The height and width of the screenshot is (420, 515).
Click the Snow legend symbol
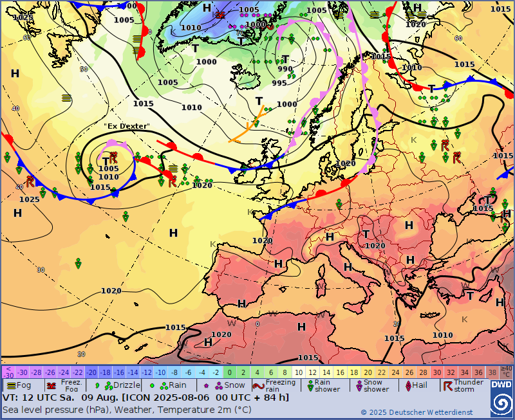click(209, 385)
